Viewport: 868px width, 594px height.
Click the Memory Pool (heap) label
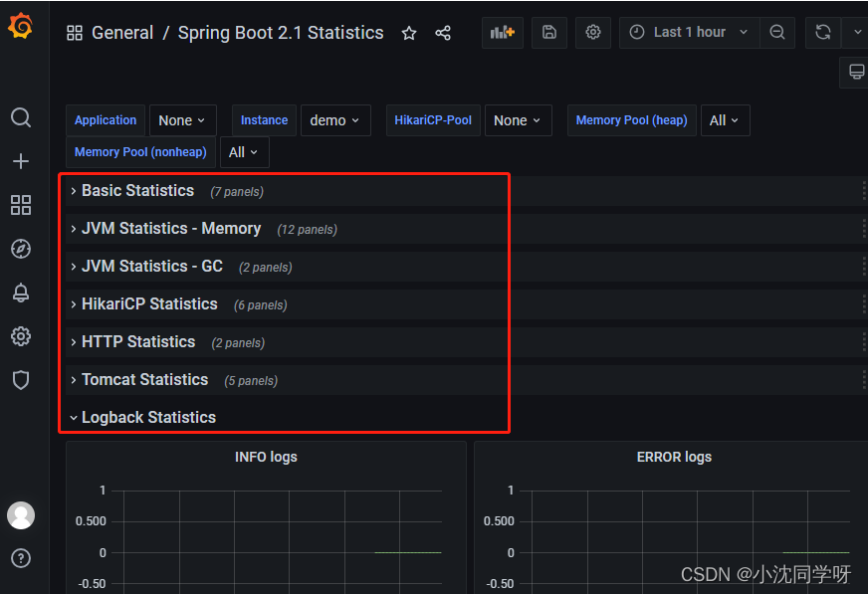click(x=632, y=120)
